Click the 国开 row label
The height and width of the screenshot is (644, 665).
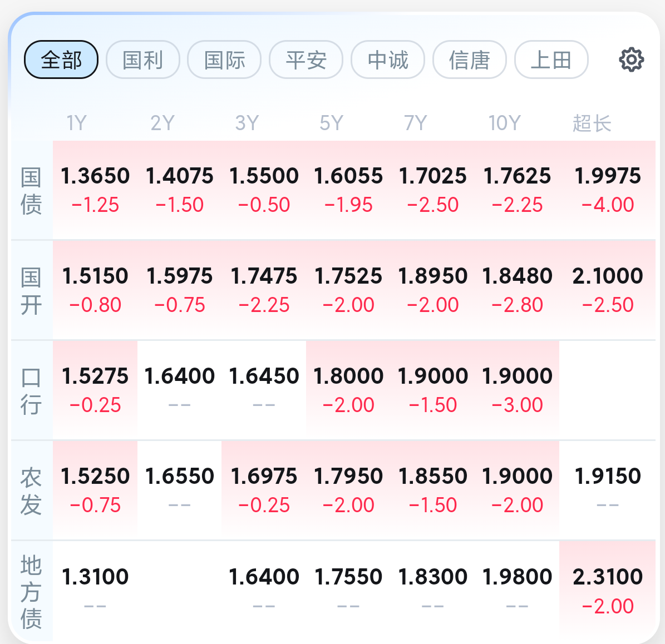click(x=31, y=291)
